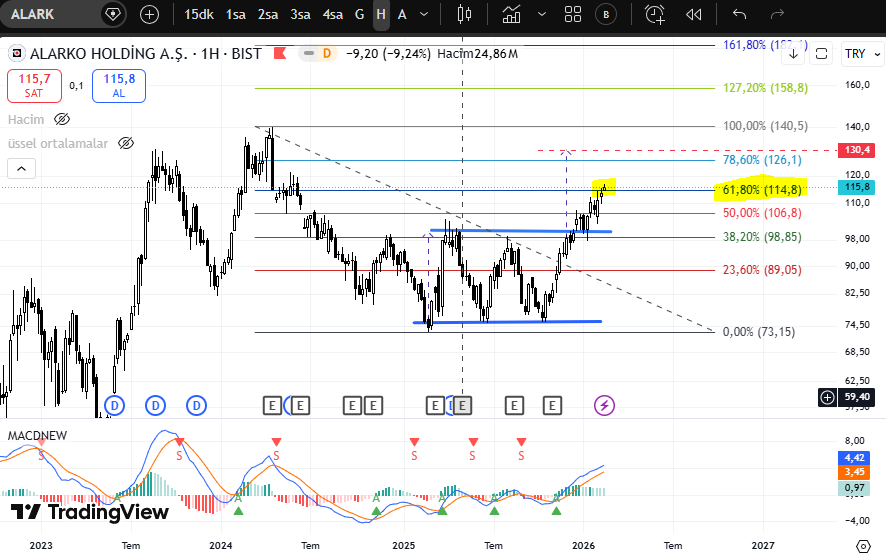
Task: Select the 2sa timeframe
Action: 268,14
